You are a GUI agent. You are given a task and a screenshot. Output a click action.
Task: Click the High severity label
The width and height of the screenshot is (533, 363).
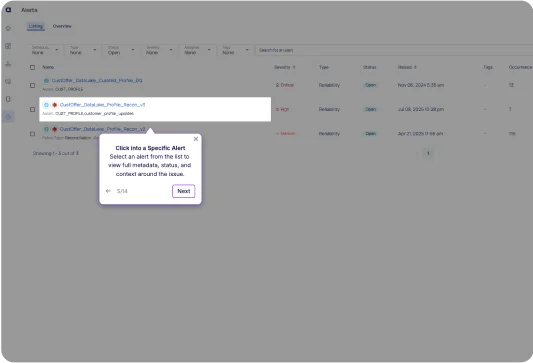(x=282, y=109)
